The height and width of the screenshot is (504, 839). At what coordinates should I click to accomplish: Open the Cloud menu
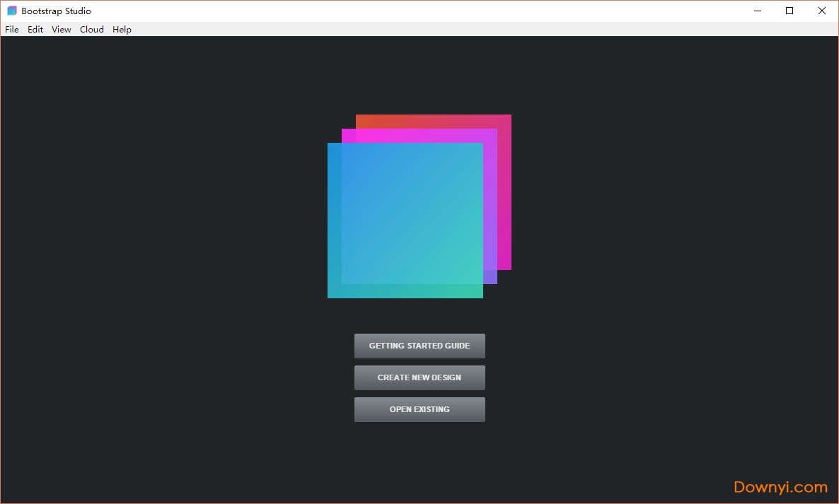[91, 29]
